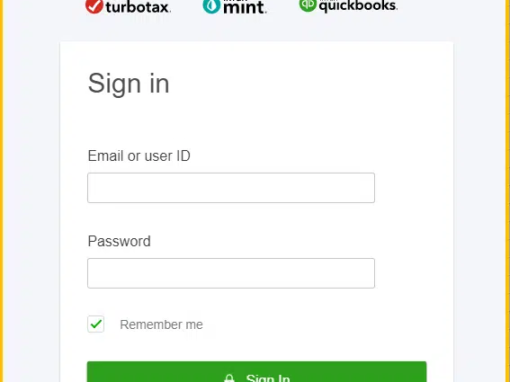Click the yellow border on left edge
The image size is (510, 382).
click(x=2, y=191)
